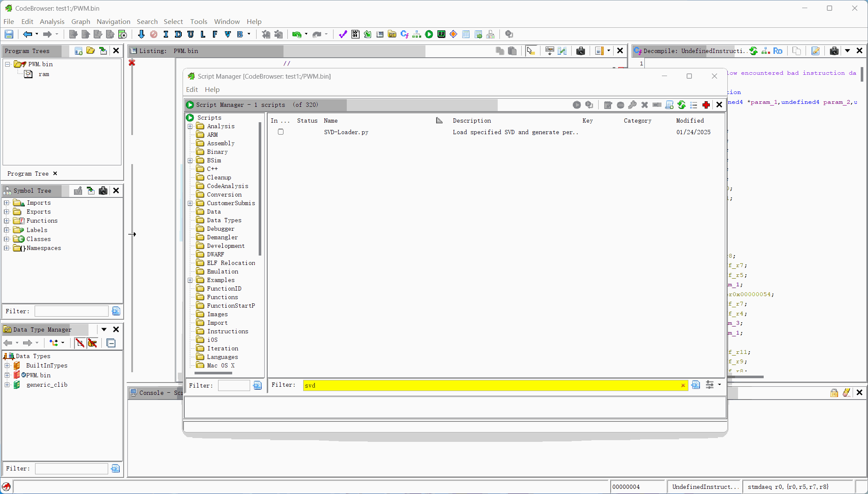This screenshot has height=494, width=868.
Task: Open the Analysis menu
Action: (52, 21)
